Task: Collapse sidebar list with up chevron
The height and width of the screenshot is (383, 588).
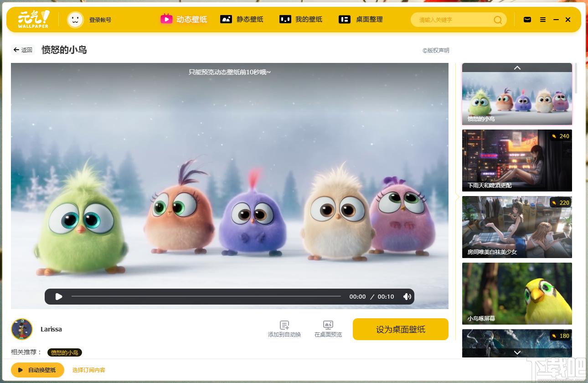Action: [517, 67]
